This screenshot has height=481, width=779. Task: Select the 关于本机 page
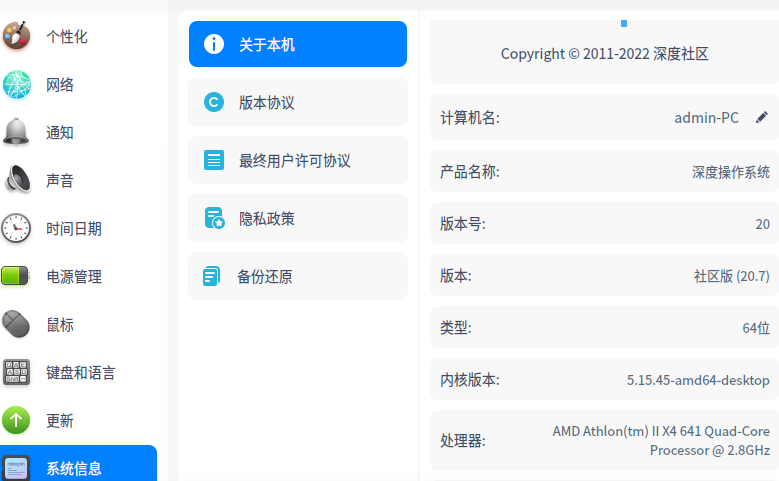[x=298, y=44]
